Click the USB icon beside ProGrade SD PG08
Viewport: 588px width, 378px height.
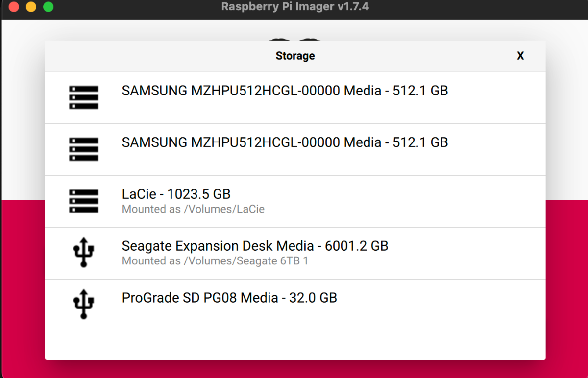pos(83,305)
